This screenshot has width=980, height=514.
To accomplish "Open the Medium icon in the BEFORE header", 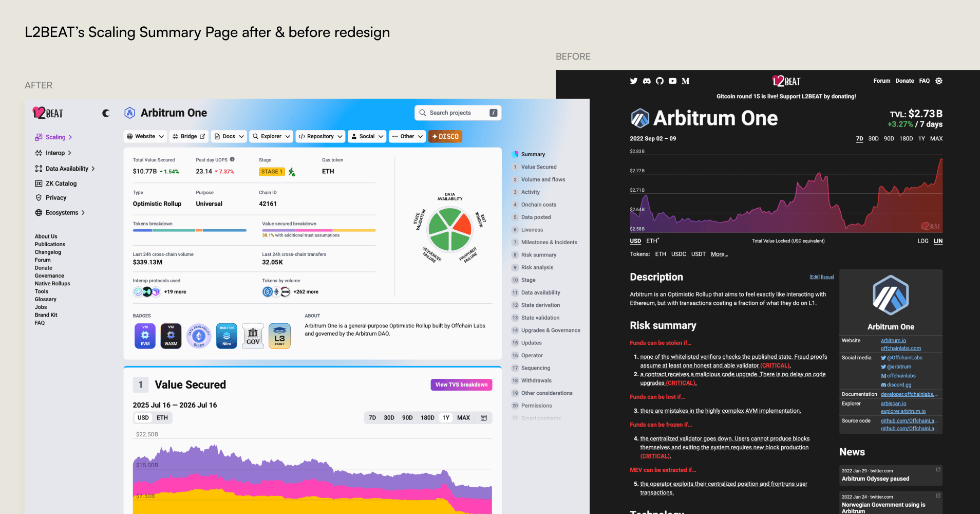I will (686, 81).
